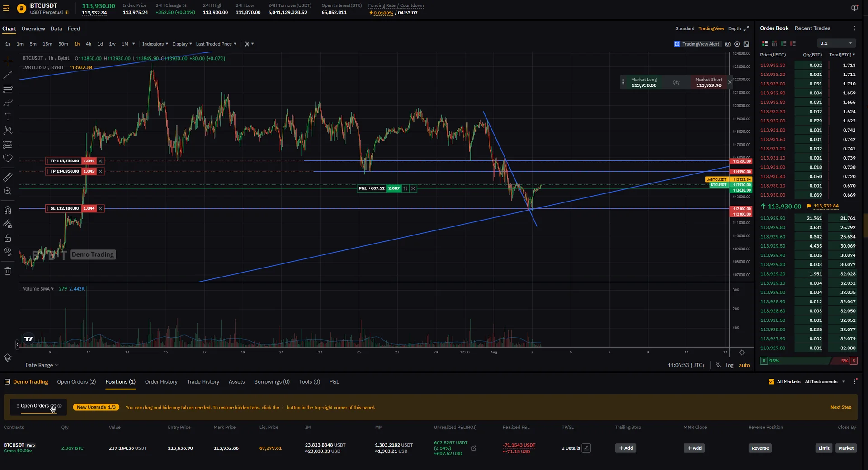Switch to the Overview tab

pyautogui.click(x=33, y=28)
